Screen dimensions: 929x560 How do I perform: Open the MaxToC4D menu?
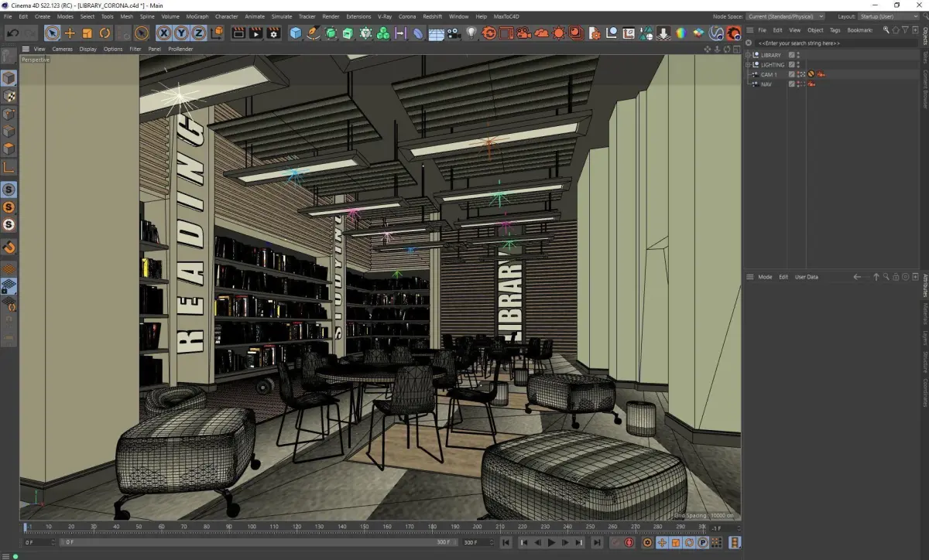[x=506, y=16]
